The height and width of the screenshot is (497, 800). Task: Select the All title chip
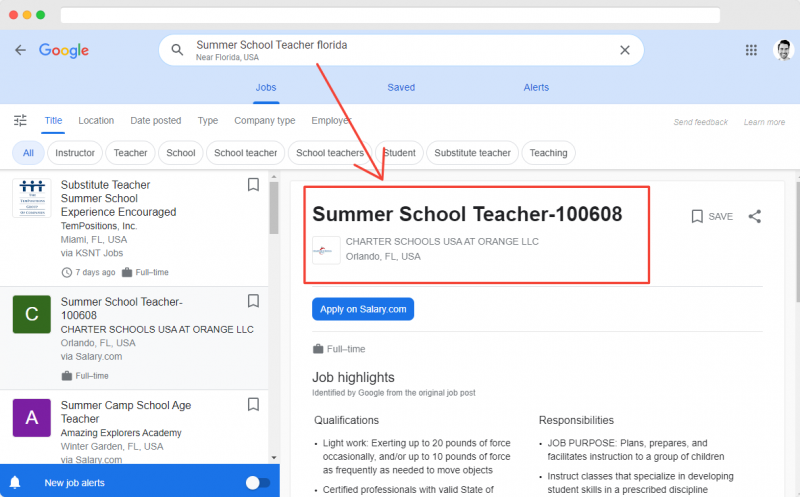coord(28,153)
